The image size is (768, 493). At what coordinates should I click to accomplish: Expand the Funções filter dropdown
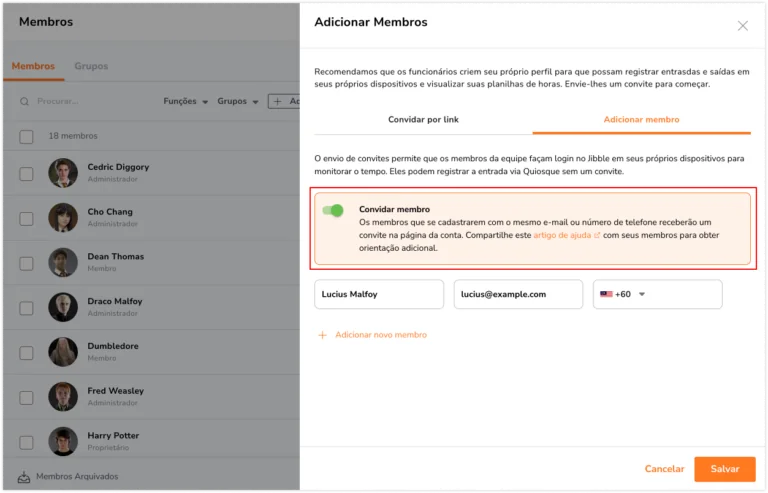pyautogui.click(x=186, y=101)
